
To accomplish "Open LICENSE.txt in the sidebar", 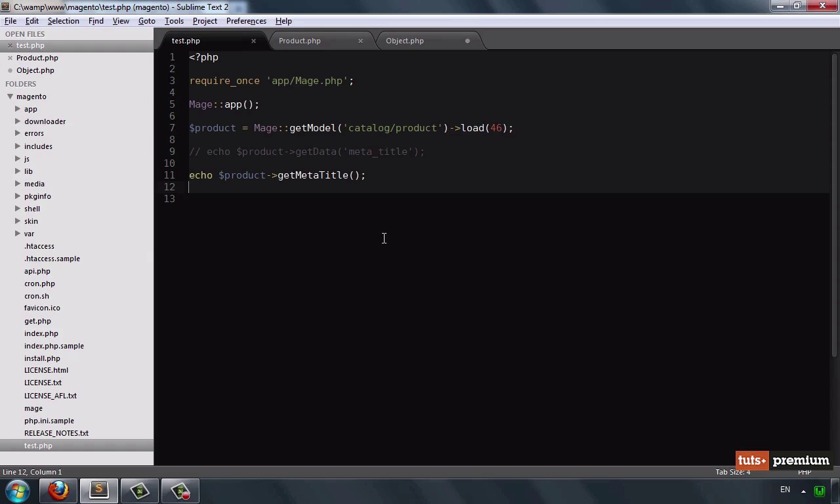I will 43,383.
